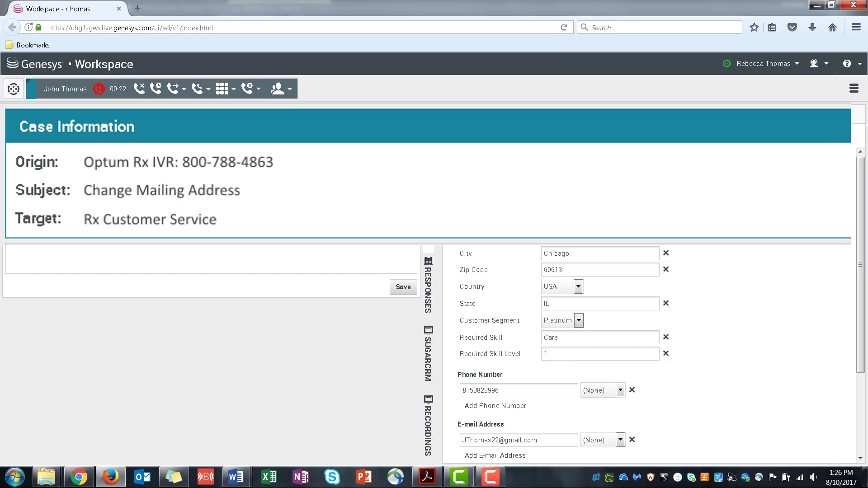Put the active call on hold

[x=156, y=89]
